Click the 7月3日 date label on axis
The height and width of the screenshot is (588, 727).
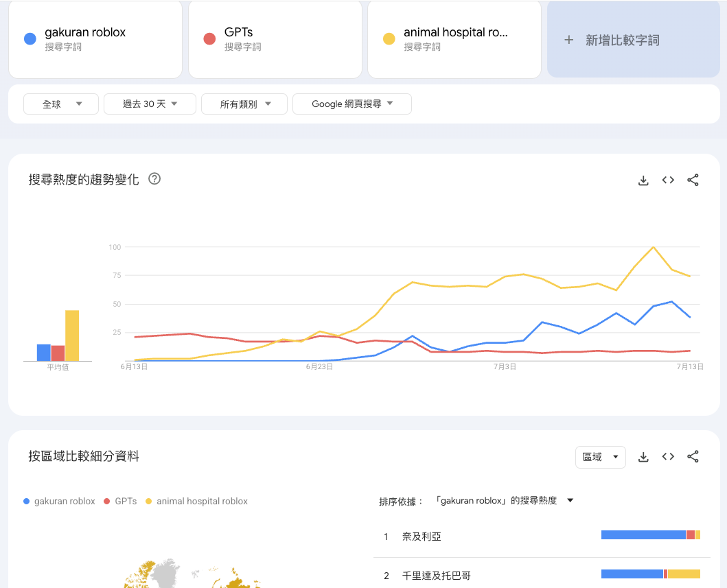[505, 366]
